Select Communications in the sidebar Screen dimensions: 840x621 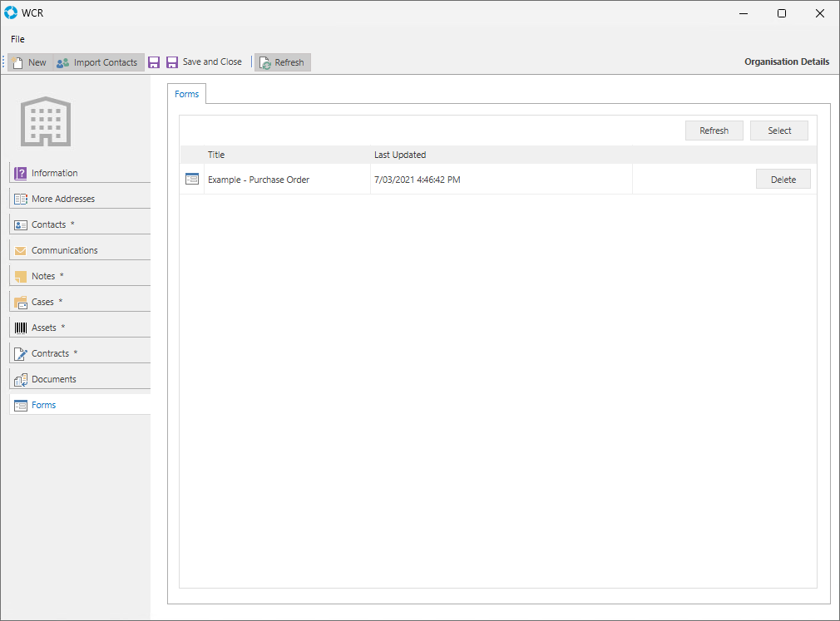pos(64,250)
